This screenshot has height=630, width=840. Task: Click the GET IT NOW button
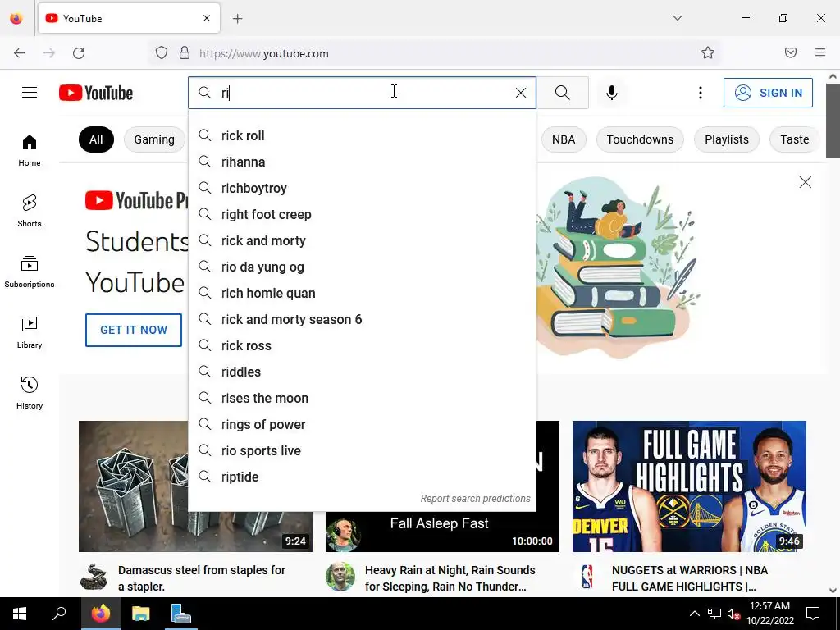point(134,330)
